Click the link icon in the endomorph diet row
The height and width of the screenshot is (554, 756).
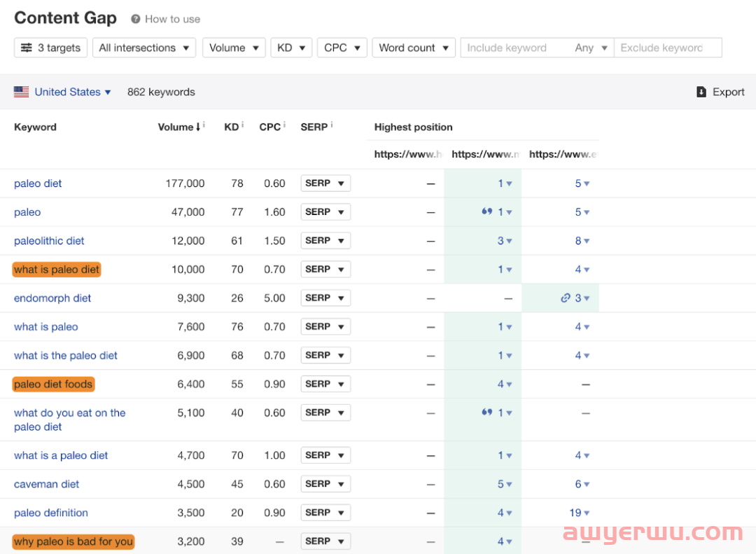coord(566,298)
